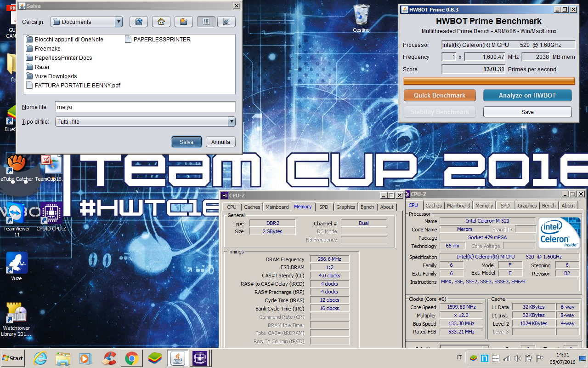This screenshot has width=588, height=368.
Task: Click the network signal tray icon
Action: [x=507, y=358]
